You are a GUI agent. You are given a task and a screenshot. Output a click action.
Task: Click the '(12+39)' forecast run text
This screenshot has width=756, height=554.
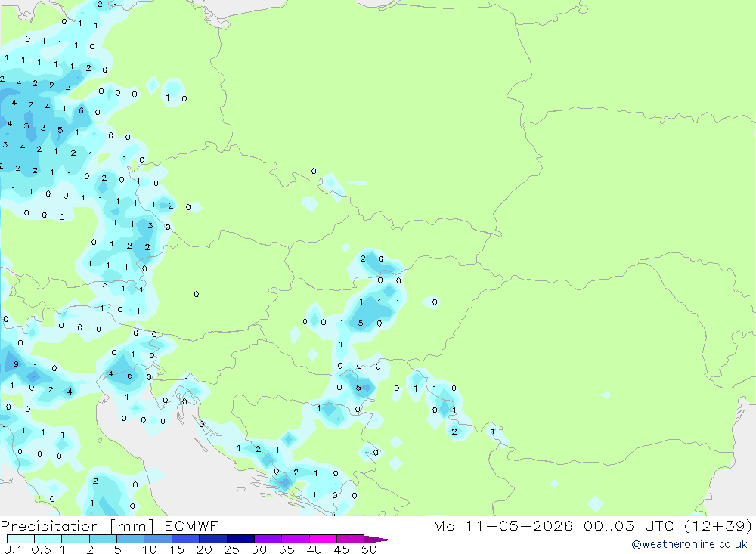coord(718,525)
